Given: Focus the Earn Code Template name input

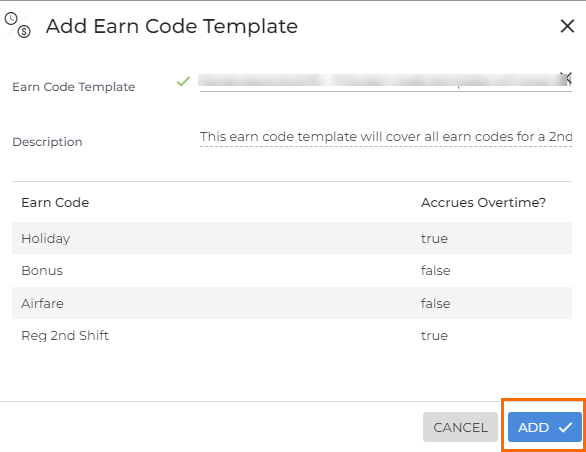Looking at the screenshot, I should [379, 81].
